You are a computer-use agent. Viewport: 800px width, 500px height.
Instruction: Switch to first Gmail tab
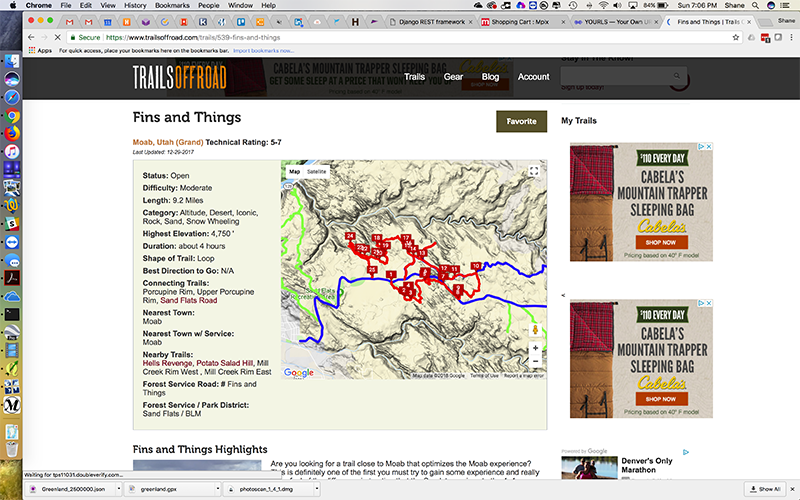click(69, 22)
